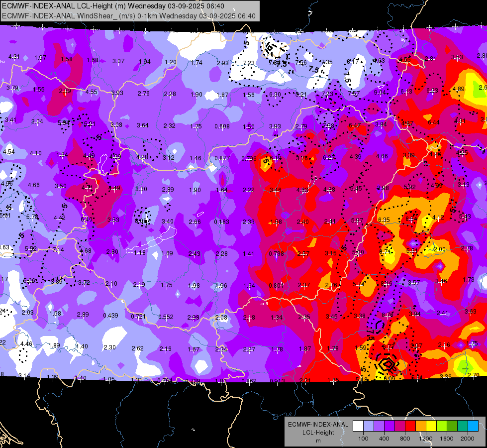Image resolution: width=487 pixels, height=448 pixels.
Task: Click the orange legend color swatch
Action: pyautogui.click(x=421, y=426)
